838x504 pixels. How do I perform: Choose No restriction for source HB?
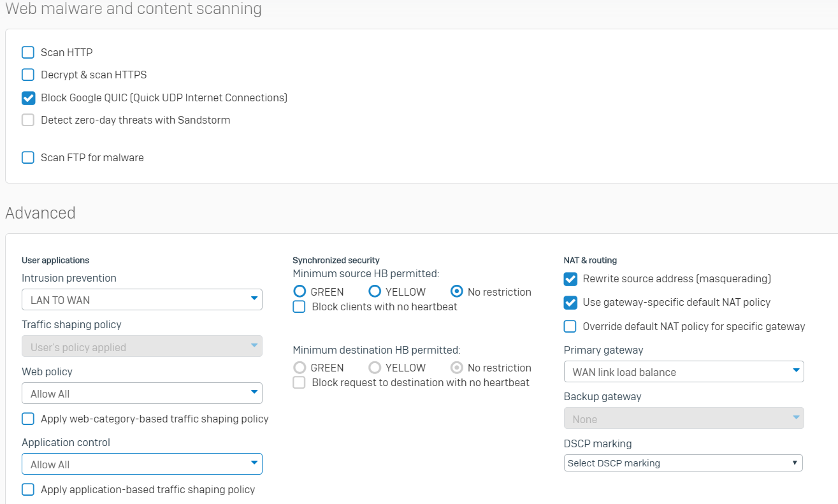coord(456,291)
